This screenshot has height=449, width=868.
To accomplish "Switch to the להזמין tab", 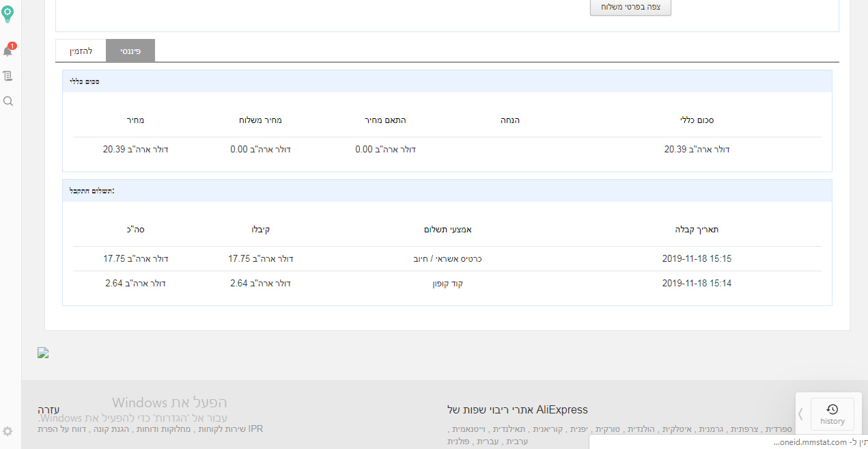I will [81, 50].
